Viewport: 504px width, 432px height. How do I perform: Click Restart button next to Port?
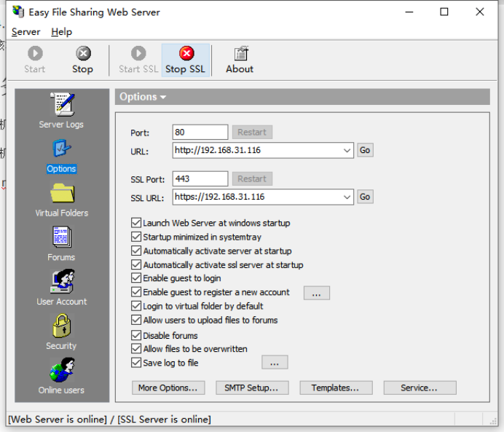(x=252, y=132)
